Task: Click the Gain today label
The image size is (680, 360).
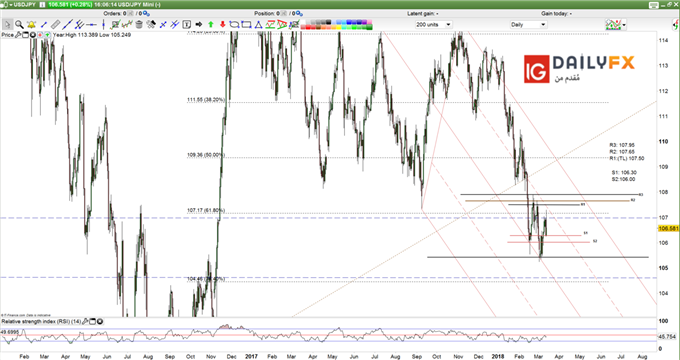Action: [x=555, y=13]
